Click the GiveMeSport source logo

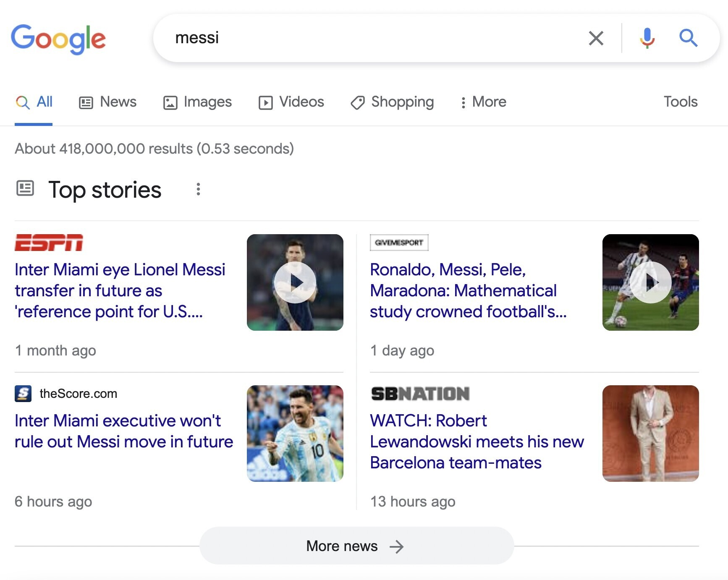(x=399, y=243)
